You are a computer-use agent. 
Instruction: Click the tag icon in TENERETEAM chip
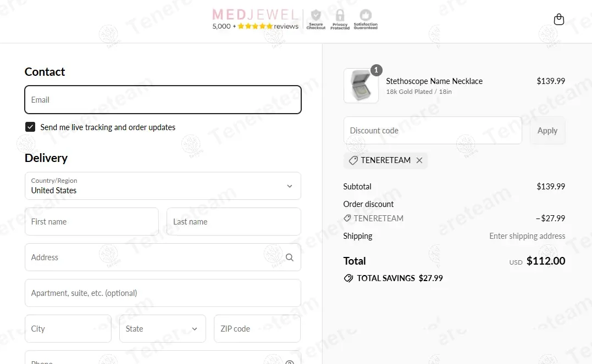353,160
